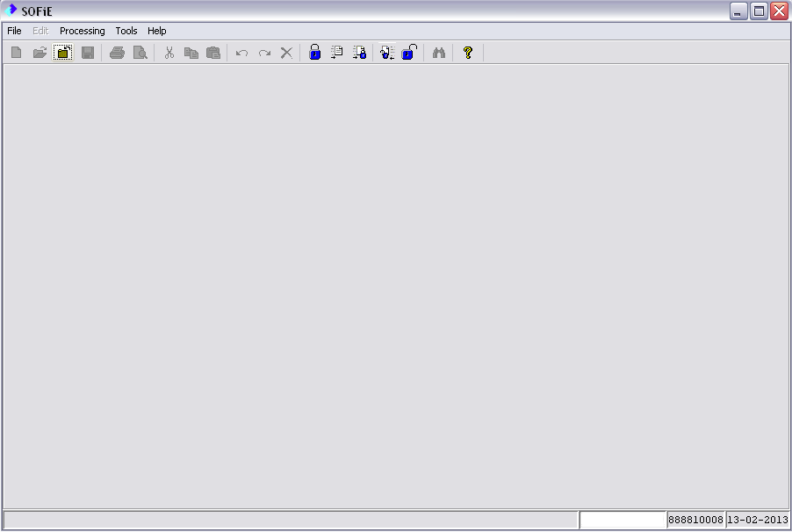Click the closed blue padlock icon

[x=314, y=53]
